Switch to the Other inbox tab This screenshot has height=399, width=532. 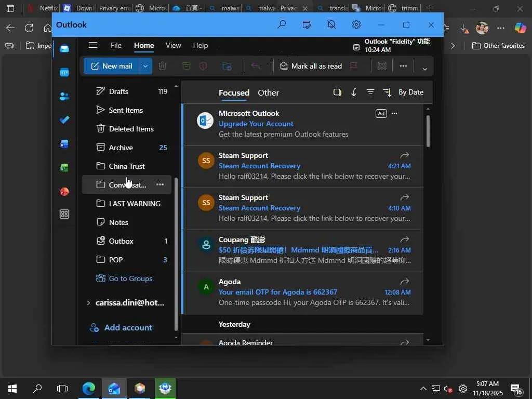[x=269, y=92]
